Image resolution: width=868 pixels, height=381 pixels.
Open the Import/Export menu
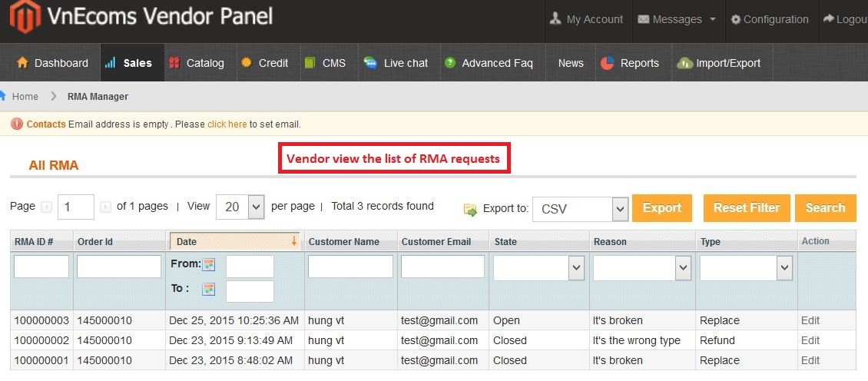[722, 62]
